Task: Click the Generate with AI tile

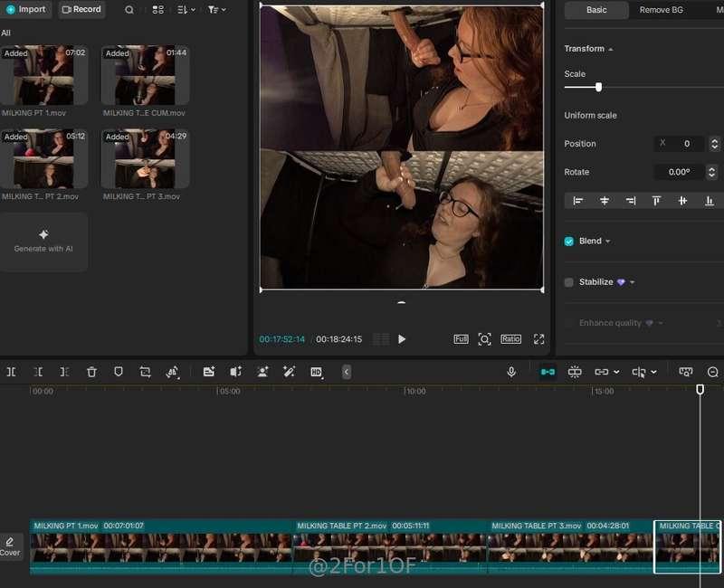Action: point(43,242)
